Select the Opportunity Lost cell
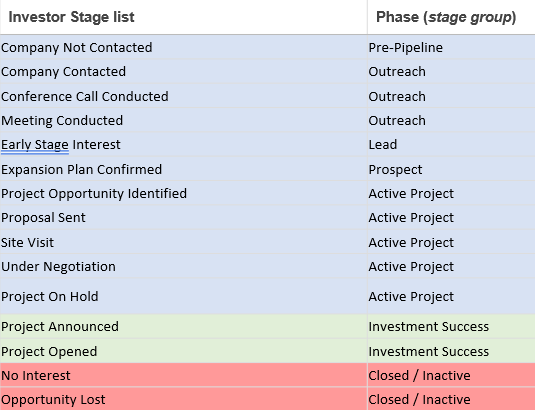The image size is (535, 410). coord(184,399)
